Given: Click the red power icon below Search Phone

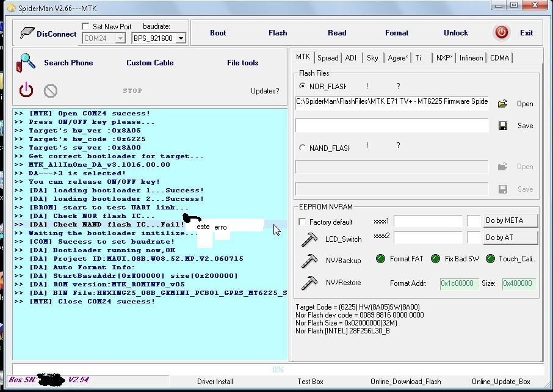Looking at the screenshot, I should pyautogui.click(x=26, y=90).
